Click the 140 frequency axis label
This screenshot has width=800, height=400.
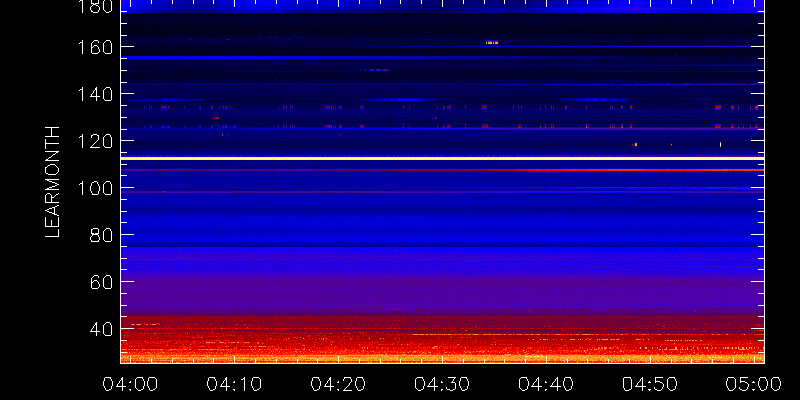click(96, 94)
